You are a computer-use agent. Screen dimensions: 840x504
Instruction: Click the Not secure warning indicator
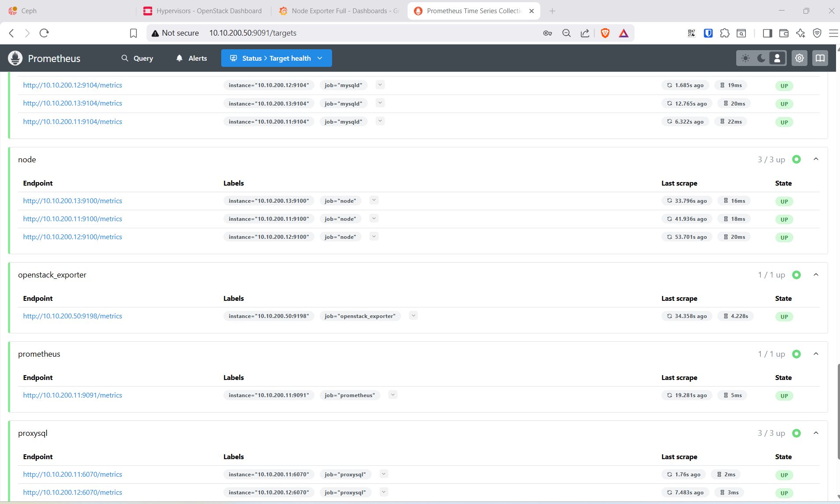click(175, 33)
